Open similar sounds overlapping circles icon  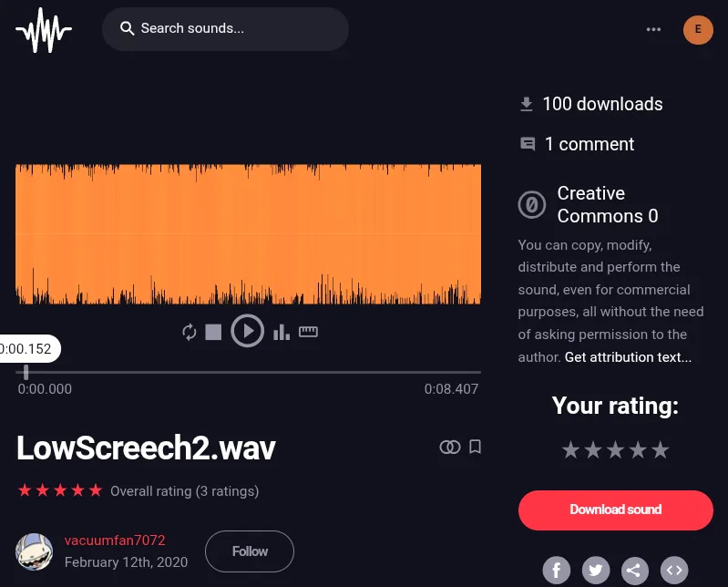449,447
